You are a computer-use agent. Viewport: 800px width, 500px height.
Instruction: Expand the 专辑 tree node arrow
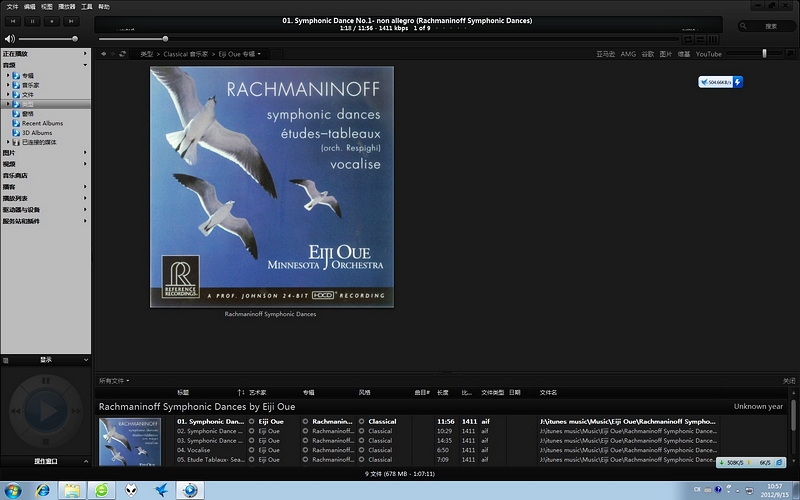point(8,75)
